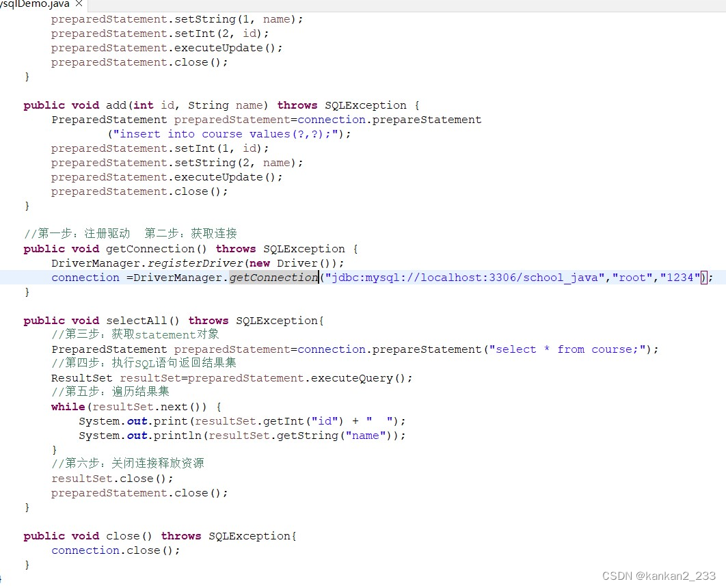Screen dimensions: 726x588
Task: Click the green marker at bottom left
Action: tap(2, 578)
